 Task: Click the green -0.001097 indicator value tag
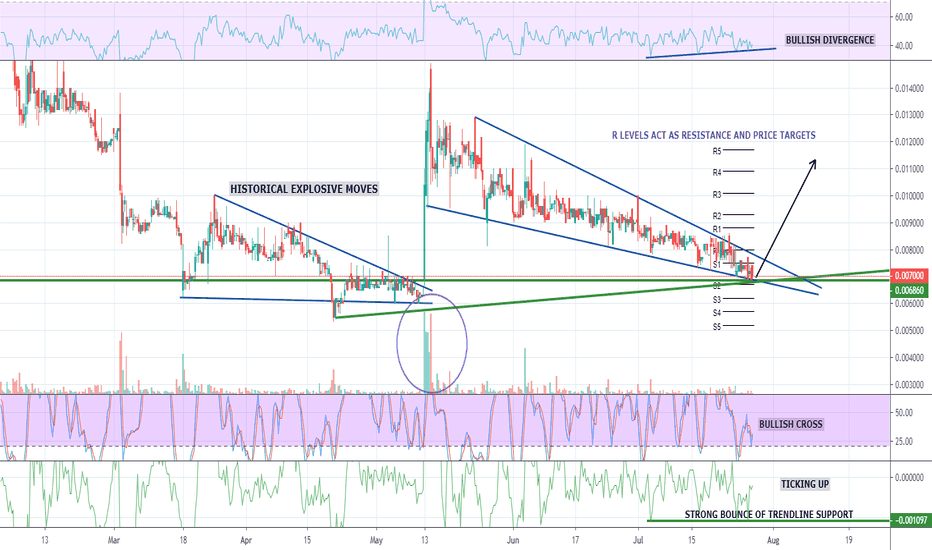pos(910,520)
